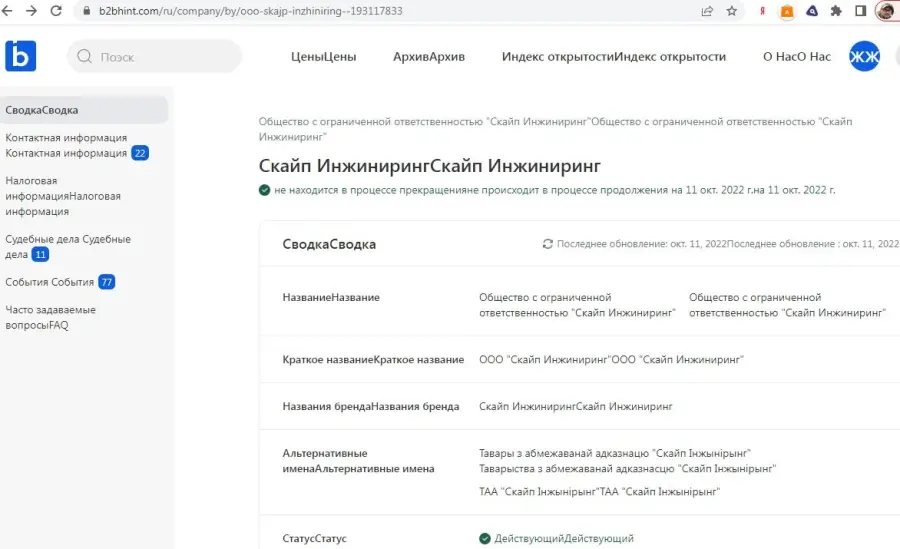This screenshot has width=900, height=549.
Task: Bookmark this page with the star icon
Action: 732,11
